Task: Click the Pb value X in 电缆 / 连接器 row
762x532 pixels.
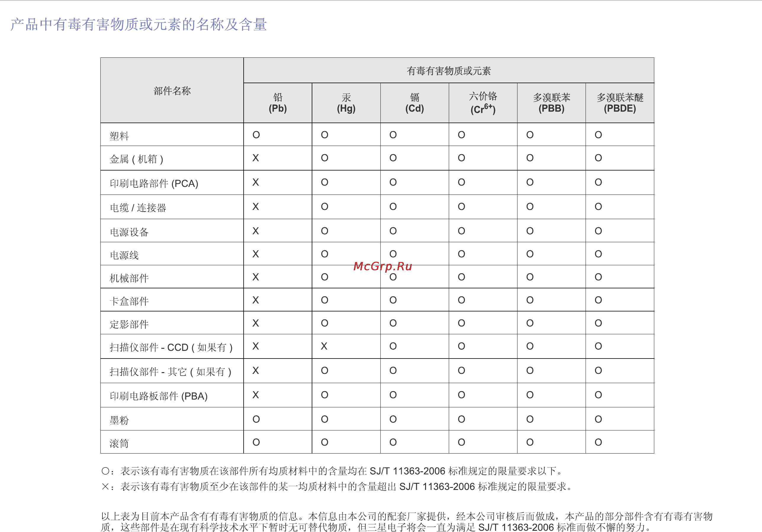Action: pyautogui.click(x=255, y=206)
